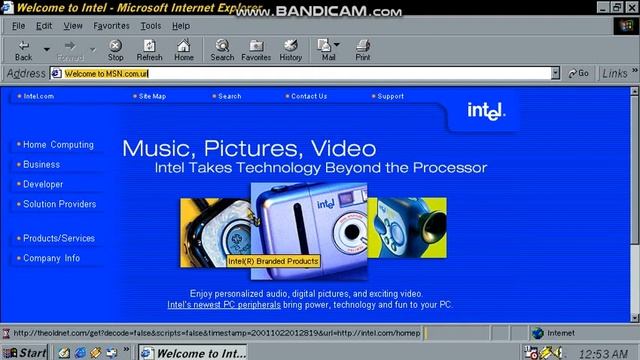Screen dimensions: 640x360
Task: Show the History panel
Action: (291, 51)
